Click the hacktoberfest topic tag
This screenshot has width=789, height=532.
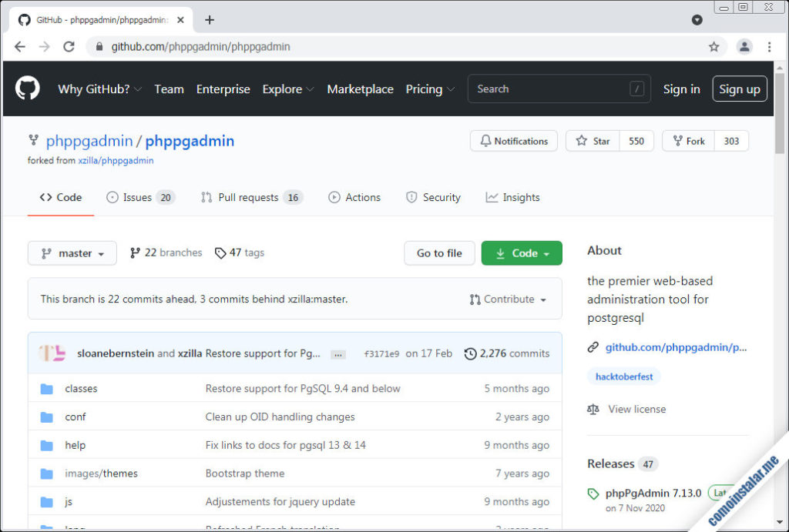(624, 376)
